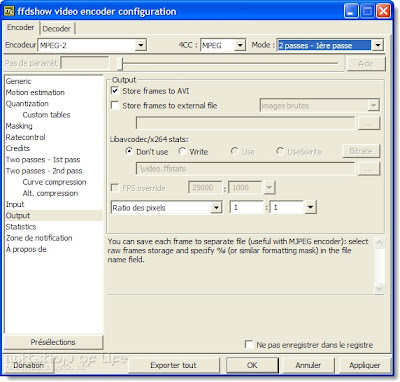Click the Exporter tout button
The image size is (400, 382).
[x=173, y=365]
